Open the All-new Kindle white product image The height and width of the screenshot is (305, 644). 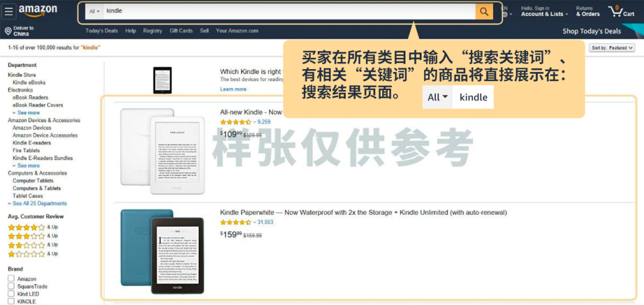click(x=162, y=151)
